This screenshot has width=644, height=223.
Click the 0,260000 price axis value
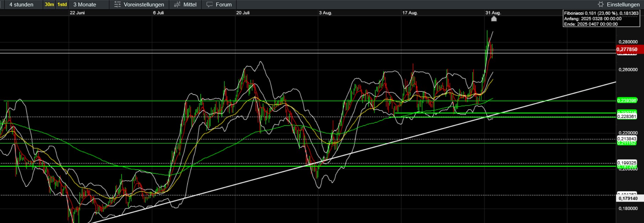click(628, 69)
